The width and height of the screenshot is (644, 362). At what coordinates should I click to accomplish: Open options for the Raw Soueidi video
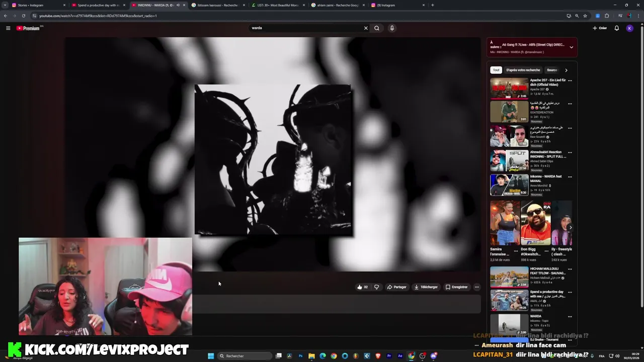pyautogui.click(x=570, y=128)
